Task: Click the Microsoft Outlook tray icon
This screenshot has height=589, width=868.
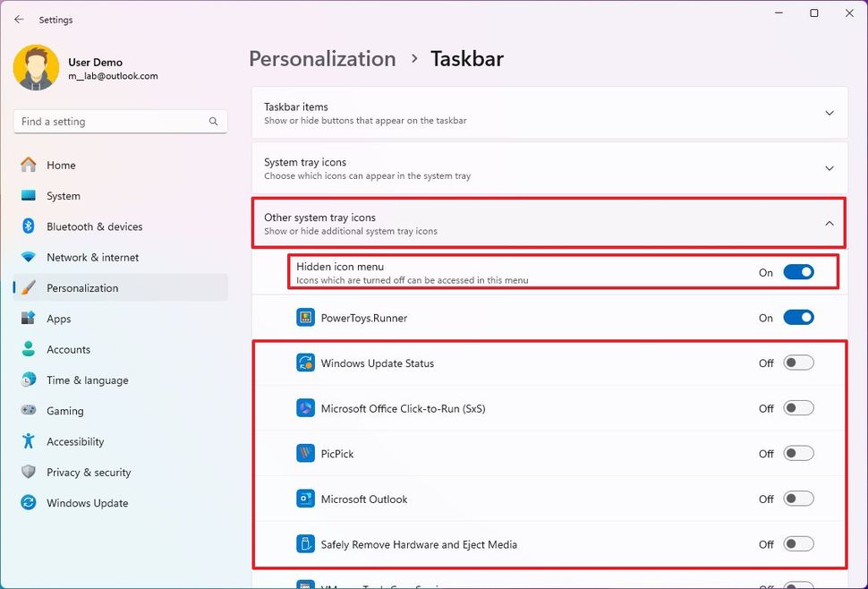Action: click(304, 499)
